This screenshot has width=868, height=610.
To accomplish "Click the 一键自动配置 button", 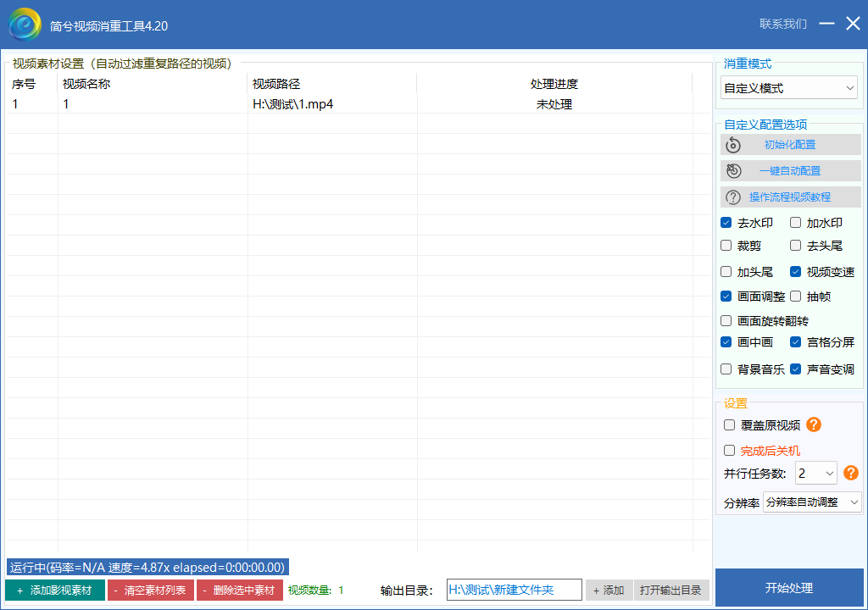I will pyautogui.click(x=791, y=171).
